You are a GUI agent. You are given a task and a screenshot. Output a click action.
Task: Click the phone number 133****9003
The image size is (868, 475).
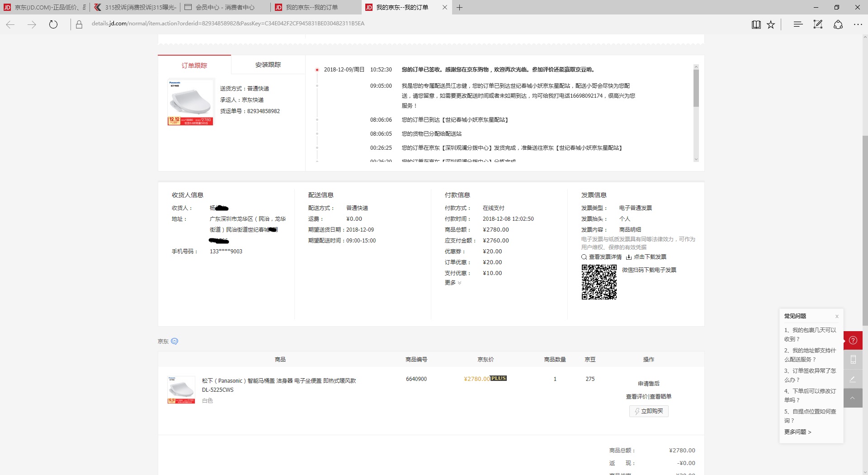[x=226, y=251]
